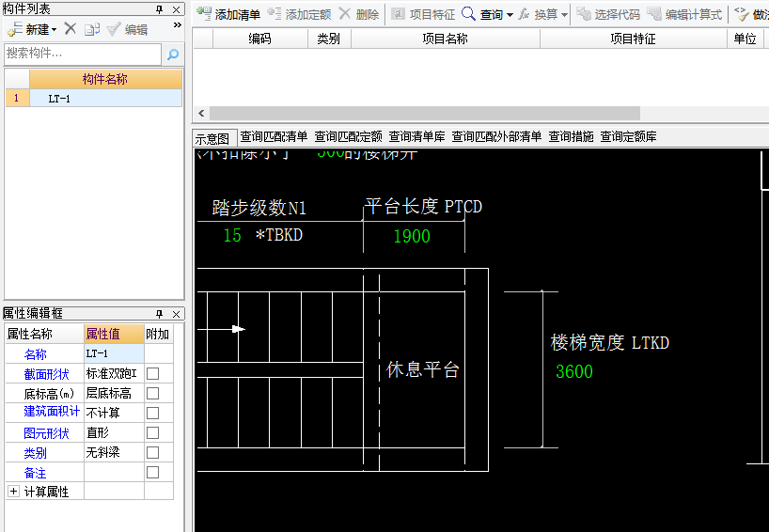
Task: Switch to the 示意图 tab
Action: click(x=212, y=139)
